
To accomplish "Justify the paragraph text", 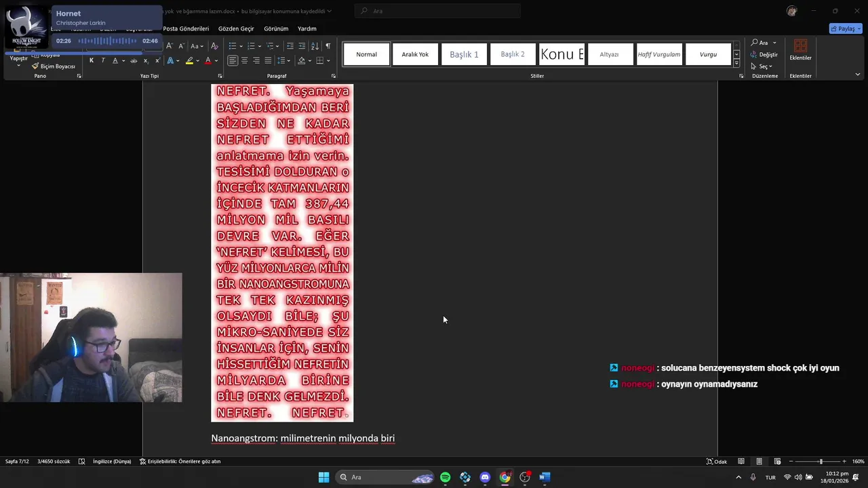I will point(268,60).
